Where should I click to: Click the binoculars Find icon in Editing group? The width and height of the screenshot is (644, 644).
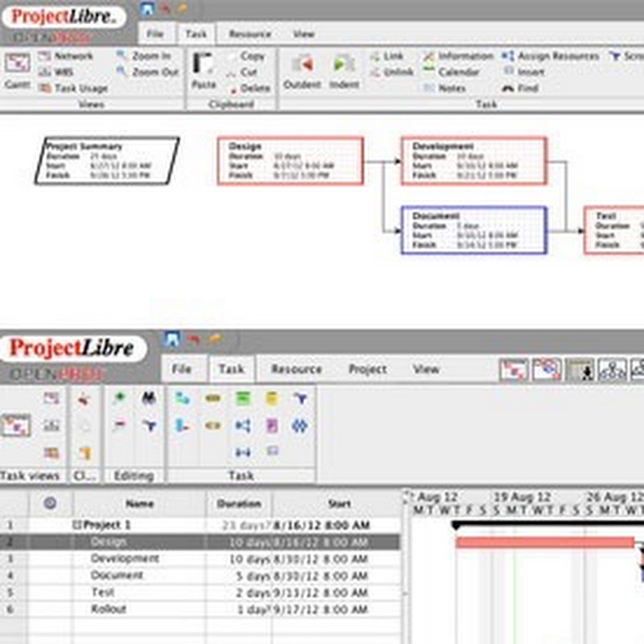pos(149,398)
